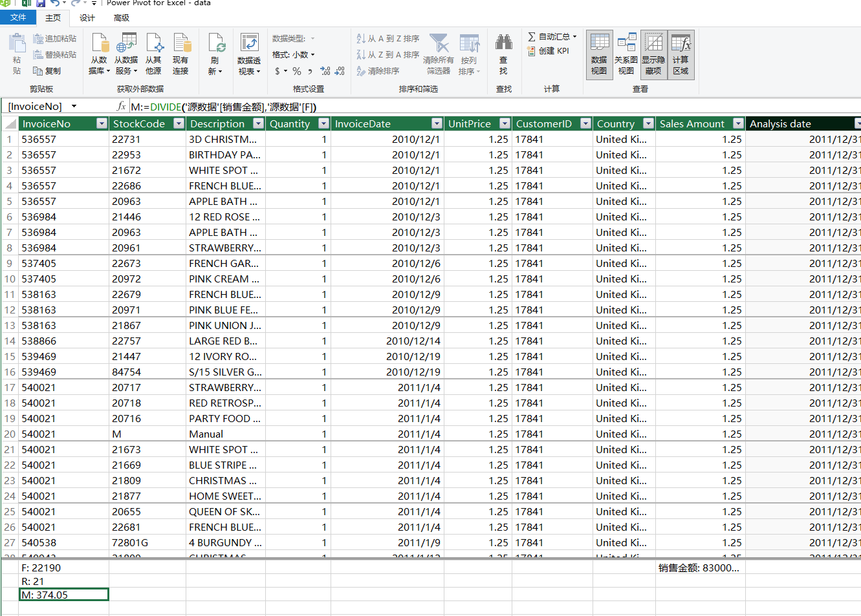Viewport: 861px width, 616px height.
Task: Open the Sales Amount column filter dropdown
Action: point(738,123)
